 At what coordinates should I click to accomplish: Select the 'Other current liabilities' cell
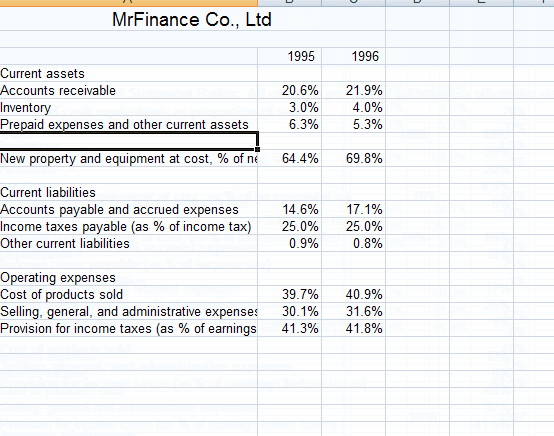[129, 243]
